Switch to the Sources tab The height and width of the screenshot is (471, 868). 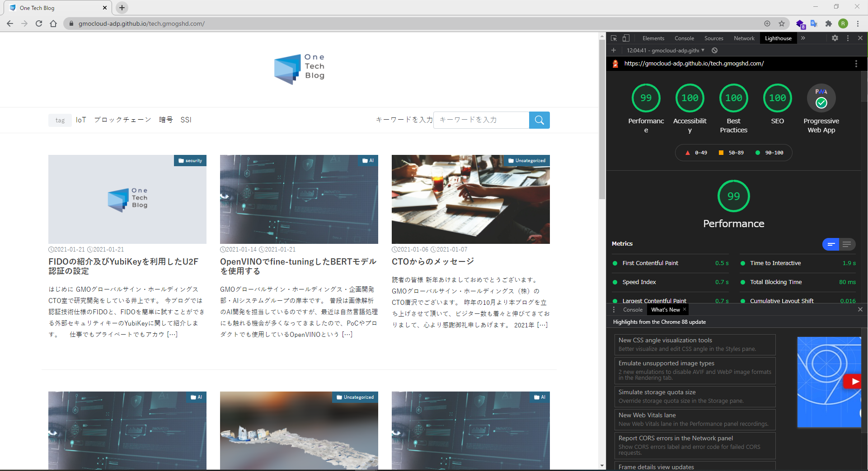(713, 38)
